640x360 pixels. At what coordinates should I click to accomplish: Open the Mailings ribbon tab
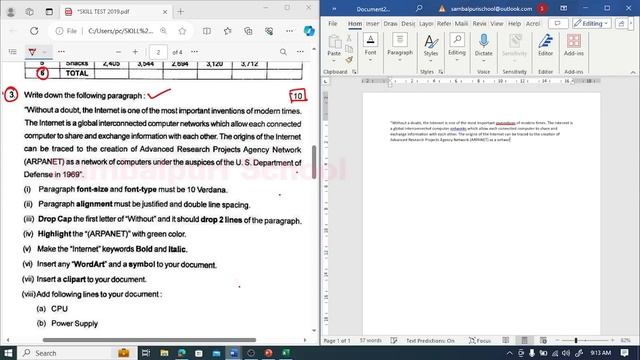pyautogui.click(x=462, y=24)
